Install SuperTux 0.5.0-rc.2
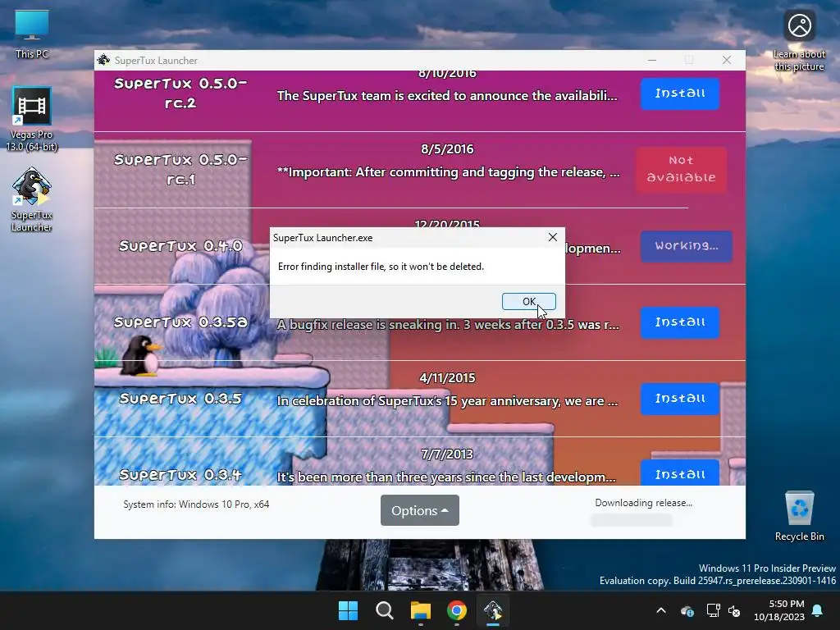Screen dimensions: 840x630 (x=680, y=94)
